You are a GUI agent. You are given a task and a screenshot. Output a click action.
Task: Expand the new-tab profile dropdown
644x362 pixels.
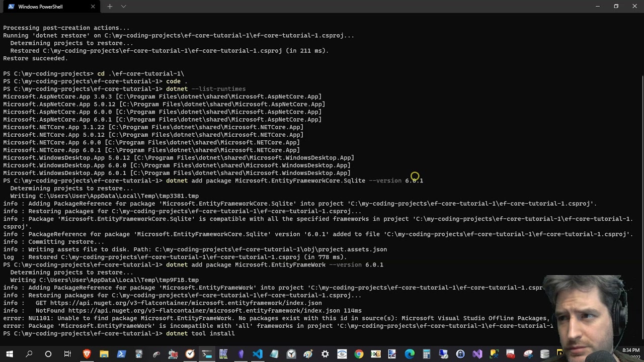tap(123, 7)
